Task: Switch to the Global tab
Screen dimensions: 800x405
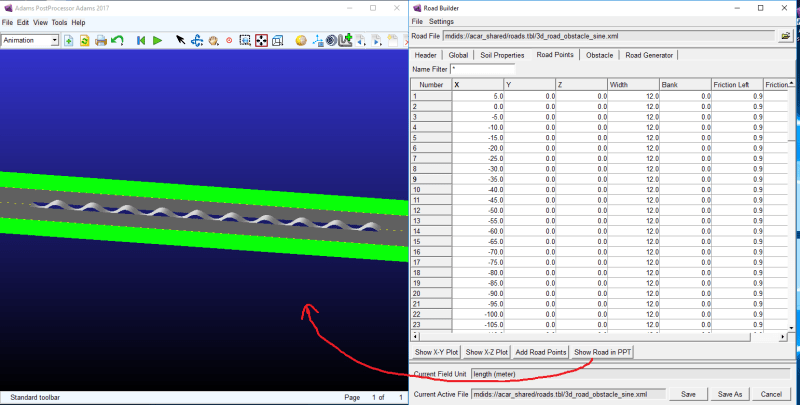Action: tap(458, 55)
